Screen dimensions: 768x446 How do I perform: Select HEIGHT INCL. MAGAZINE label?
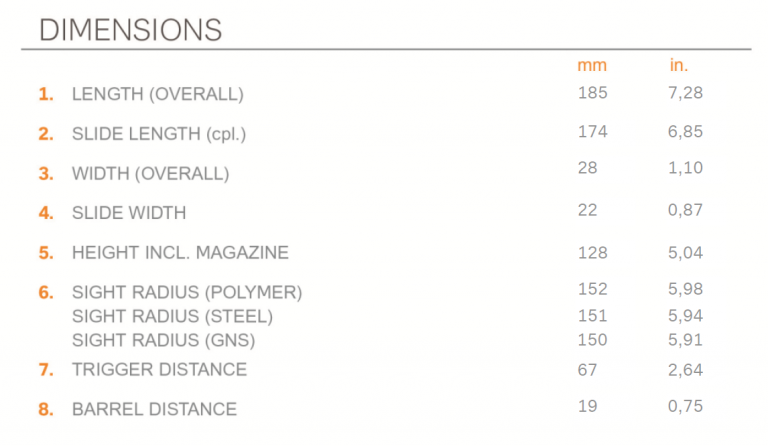(180, 253)
